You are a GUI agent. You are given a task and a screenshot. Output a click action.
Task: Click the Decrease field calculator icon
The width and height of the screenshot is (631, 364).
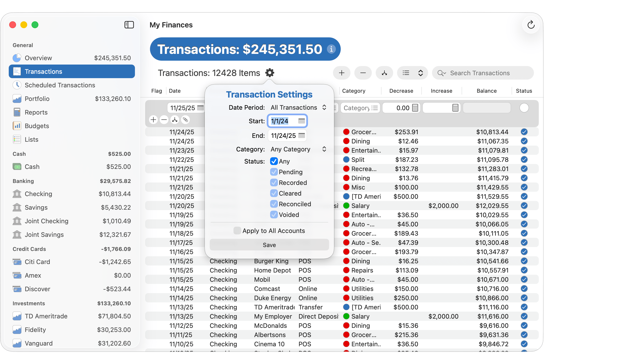[x=415, y=108]
